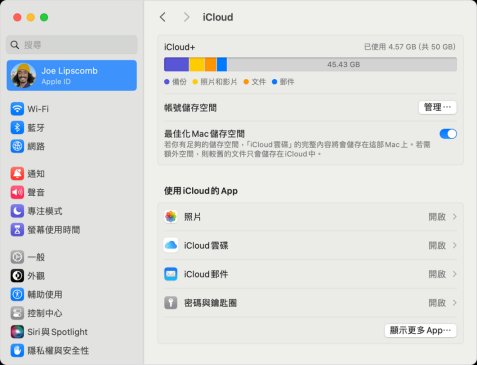Open the 聲音 sound speaker icon
The width and height of the screenshot is (478, 365).
[17, 192]
